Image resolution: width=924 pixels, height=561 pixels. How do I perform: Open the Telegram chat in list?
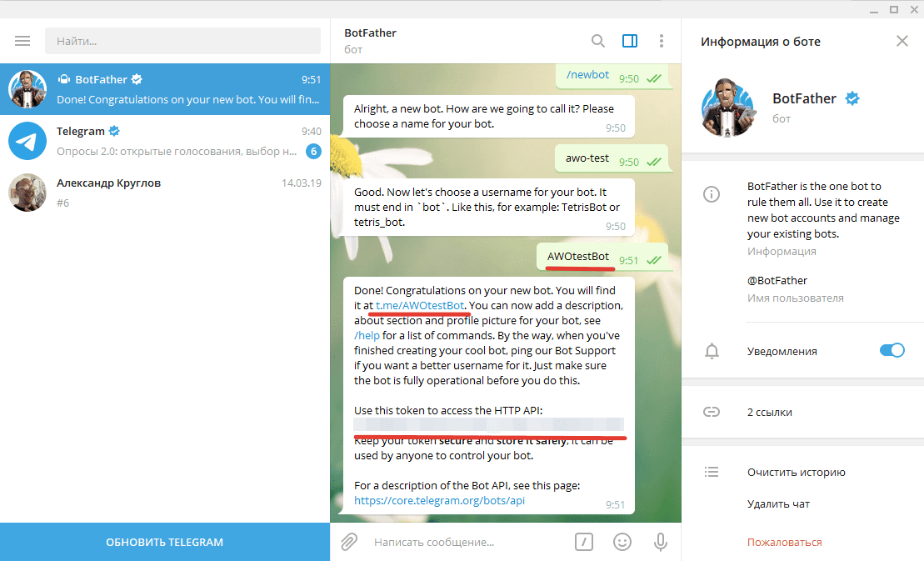165,141
